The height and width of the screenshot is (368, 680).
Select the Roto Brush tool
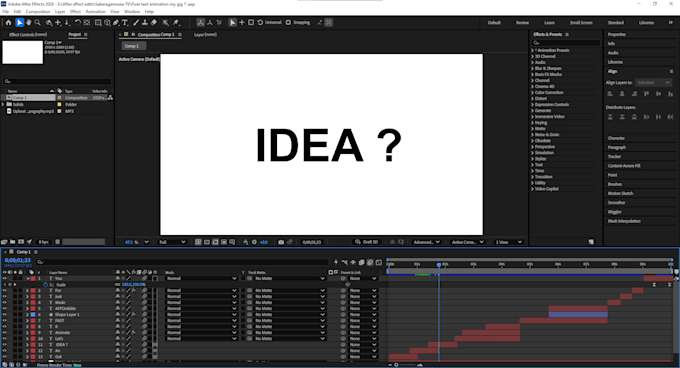(166, 23)
